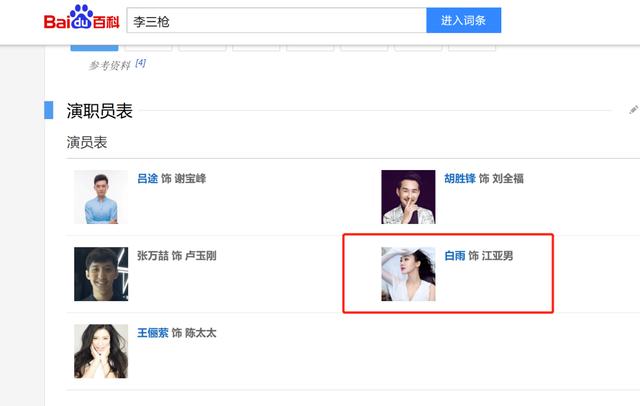Click the 演职员表 section heading
640x406 pixels.
100,111
